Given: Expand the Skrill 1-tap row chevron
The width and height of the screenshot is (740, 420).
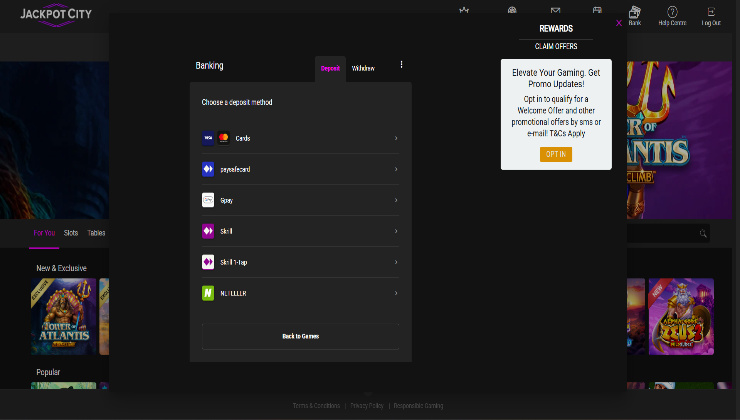Looking at the screenshot, I should coord(396,262).
